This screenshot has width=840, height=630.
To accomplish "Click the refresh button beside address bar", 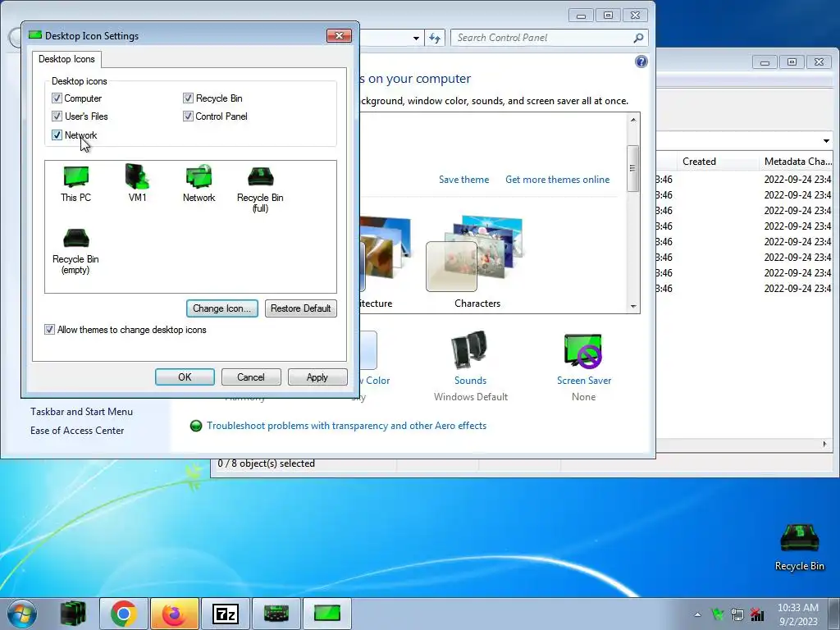I will click(x=435, y=38).
